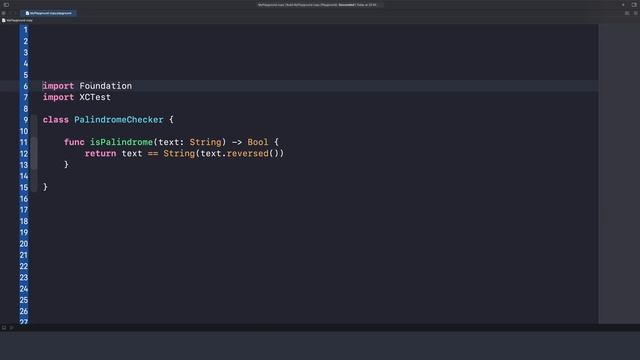Screen dimensions: 640x360
Task: Click the closing brace on line 15
Action: [45, 187]
